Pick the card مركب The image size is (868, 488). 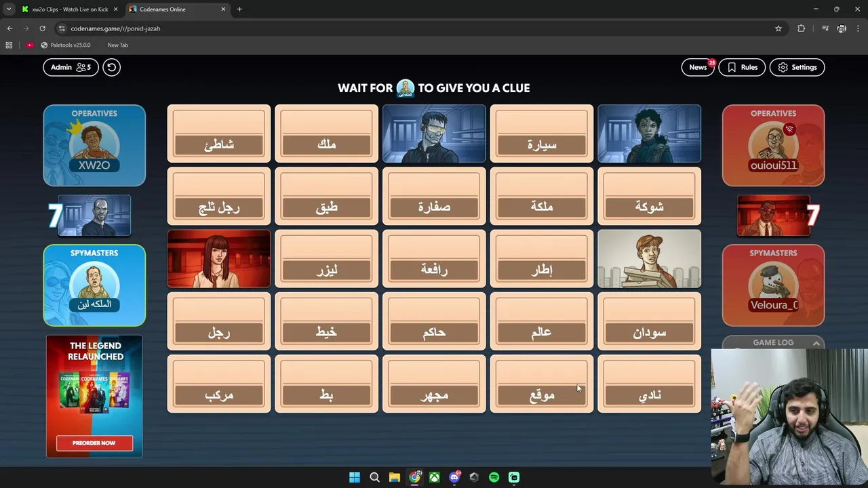tap(219, 384)
